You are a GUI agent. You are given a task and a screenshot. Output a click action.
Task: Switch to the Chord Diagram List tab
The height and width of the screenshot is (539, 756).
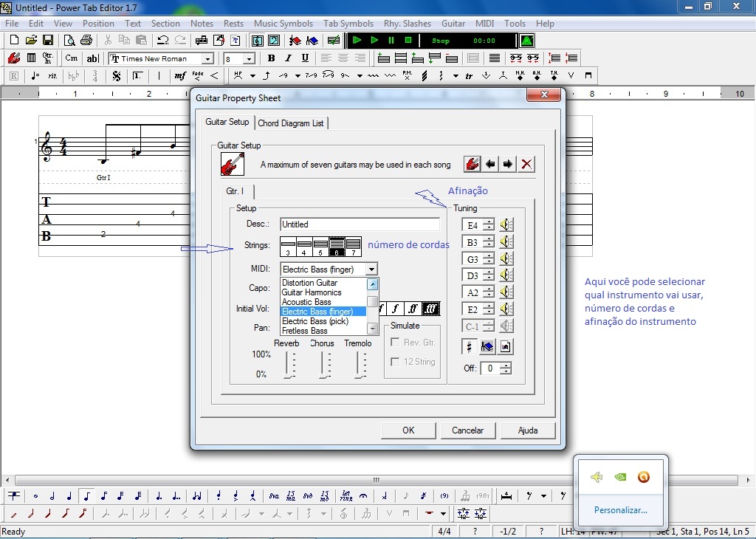292,123
